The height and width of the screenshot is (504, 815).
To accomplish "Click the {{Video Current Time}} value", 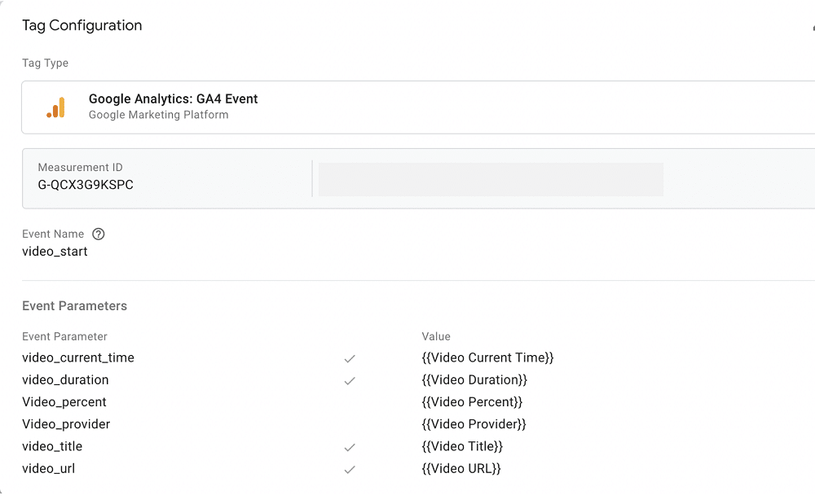I will point(487,357).
